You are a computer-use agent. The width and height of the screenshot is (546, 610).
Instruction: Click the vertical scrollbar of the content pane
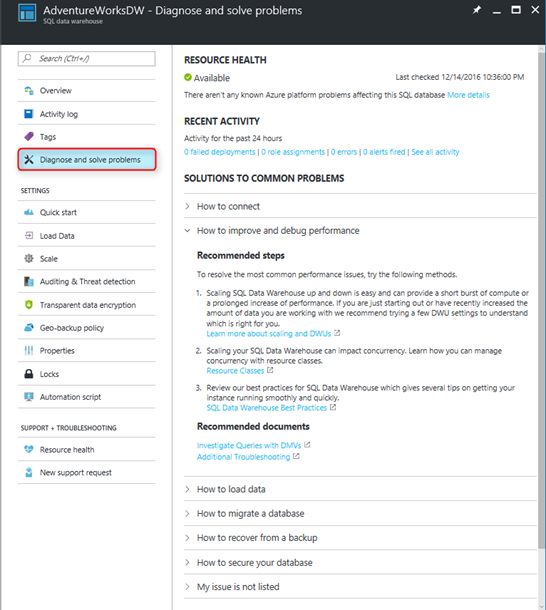[x=541, y=303]
